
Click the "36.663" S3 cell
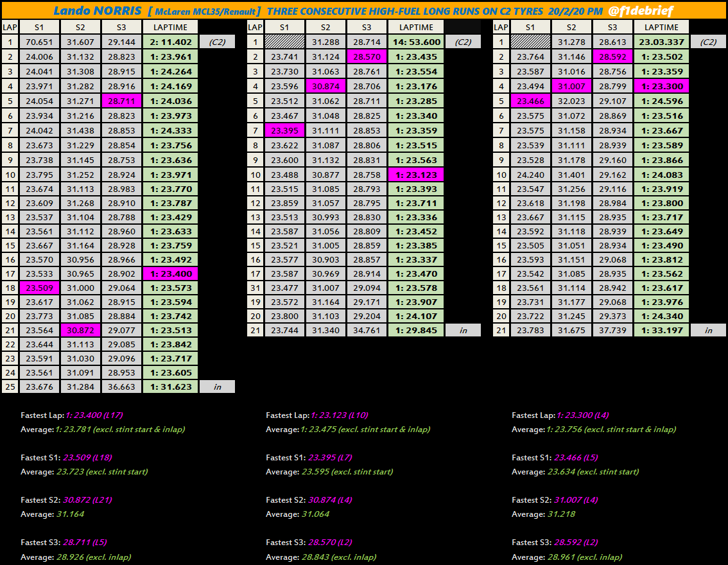(121, 387)
